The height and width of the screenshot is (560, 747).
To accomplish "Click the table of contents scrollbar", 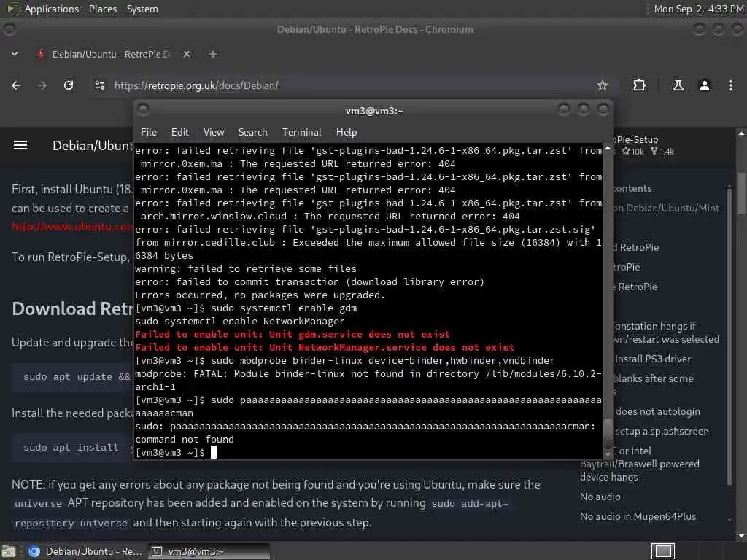I will pyautogui.click(x=729, y=335).
